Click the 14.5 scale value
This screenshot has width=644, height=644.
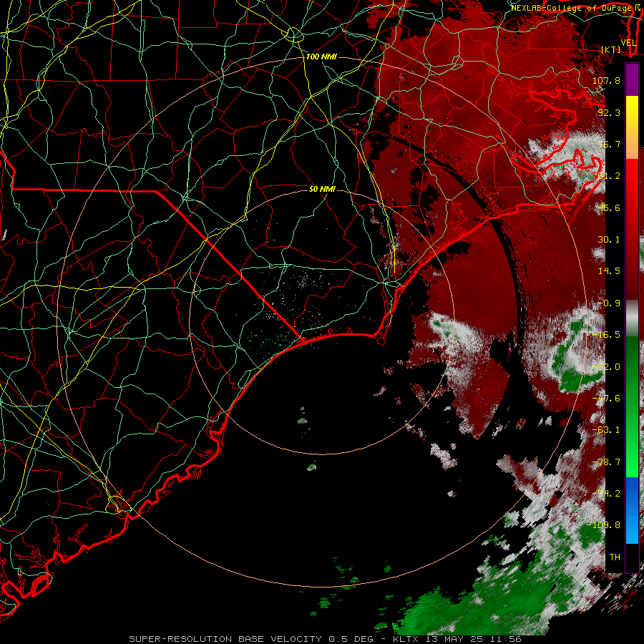(609, 271)
